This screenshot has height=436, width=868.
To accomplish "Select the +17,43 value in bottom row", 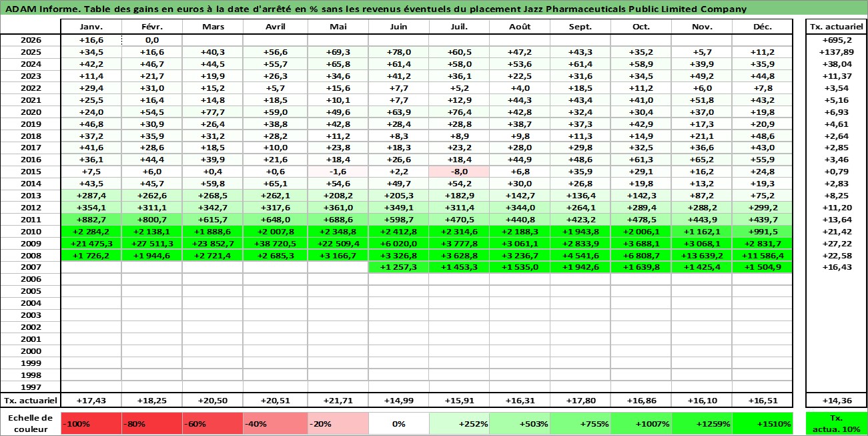I will (91, 400).
